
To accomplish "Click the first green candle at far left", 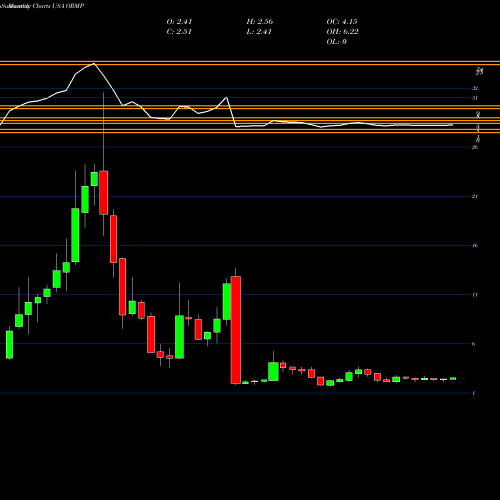I will (9, 345).
